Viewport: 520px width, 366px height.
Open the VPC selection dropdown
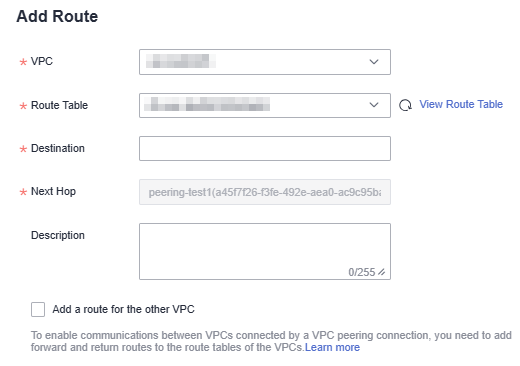point(265,62)
